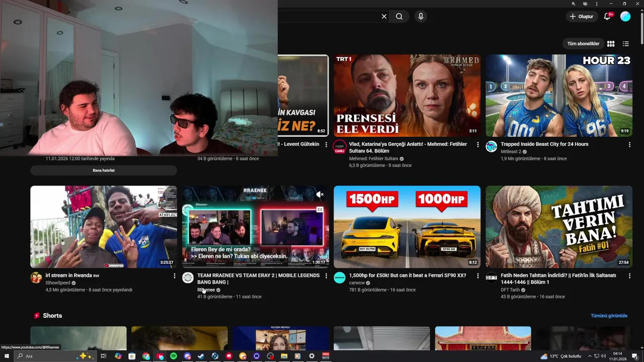Open the title 1,500hp for £50k! But can it beat a Ferrari
644x362 pixels.
(x=408, y=276)
